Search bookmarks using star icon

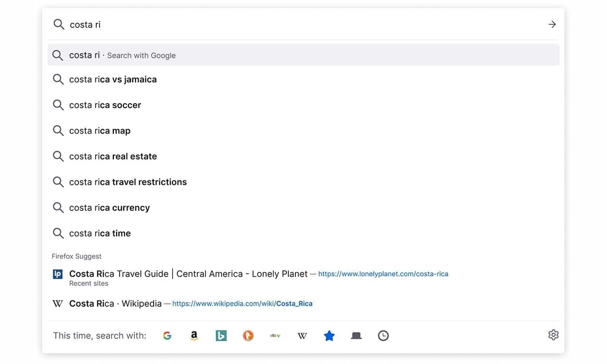point(329,336)
